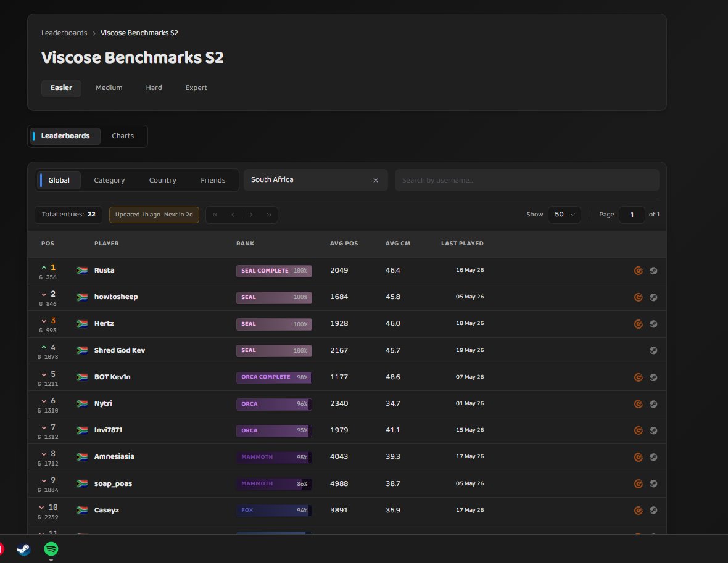Click the Steam icon in Nytri's row
This screenshot has height=563, width=728.
[x=653, y=404]
